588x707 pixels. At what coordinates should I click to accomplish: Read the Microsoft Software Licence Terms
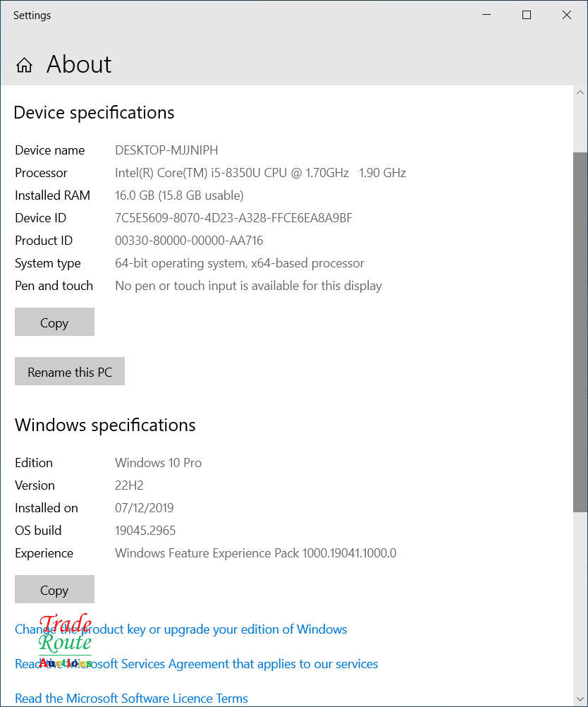click(131, 699)
